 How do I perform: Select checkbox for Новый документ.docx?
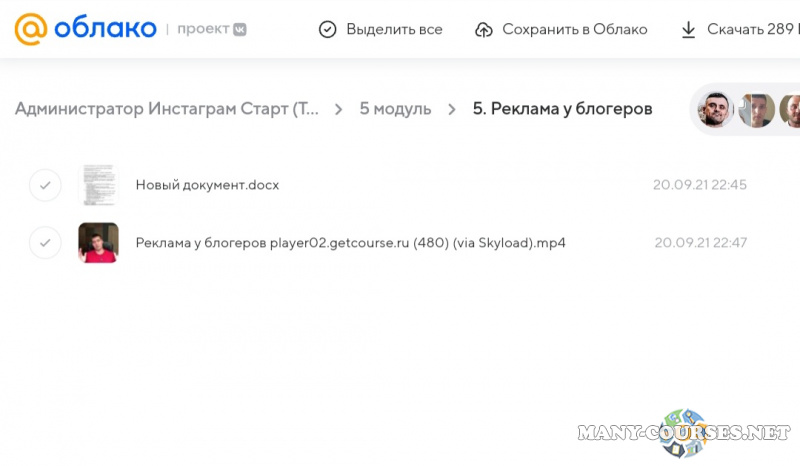tap(45, 185)
